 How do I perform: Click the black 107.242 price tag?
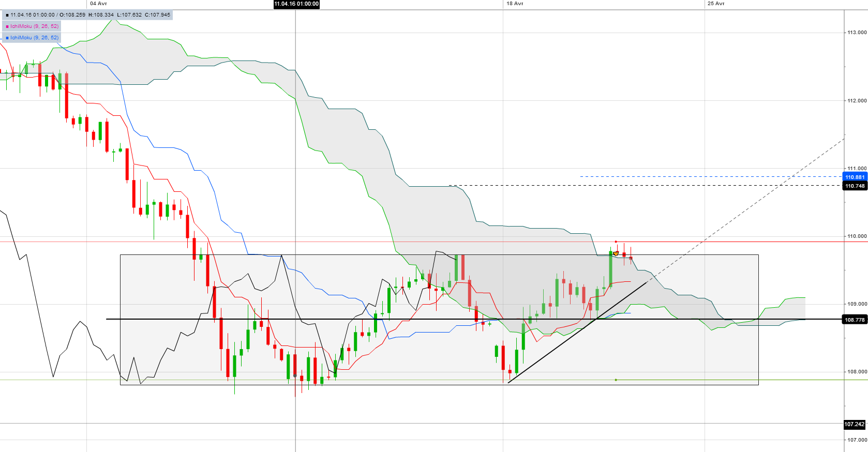855,424
